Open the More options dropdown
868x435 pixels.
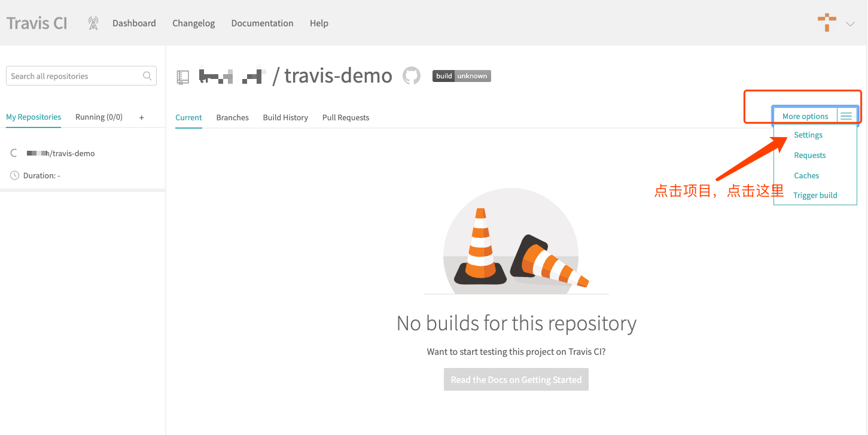(x=805, y=116)
